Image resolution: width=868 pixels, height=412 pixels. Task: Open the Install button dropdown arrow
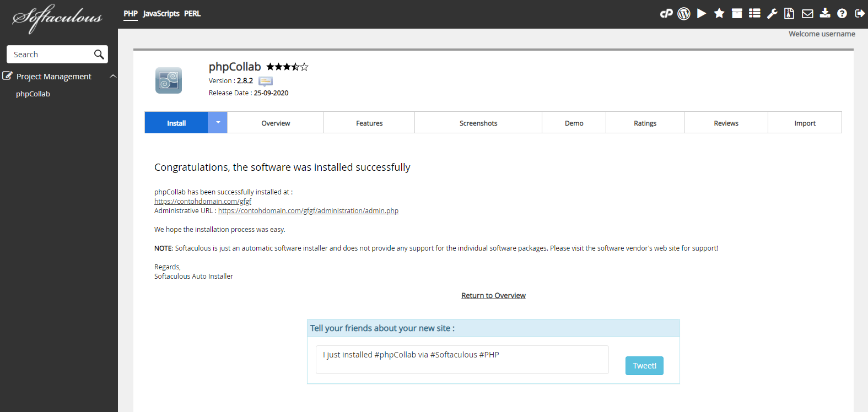click(218, 123)
